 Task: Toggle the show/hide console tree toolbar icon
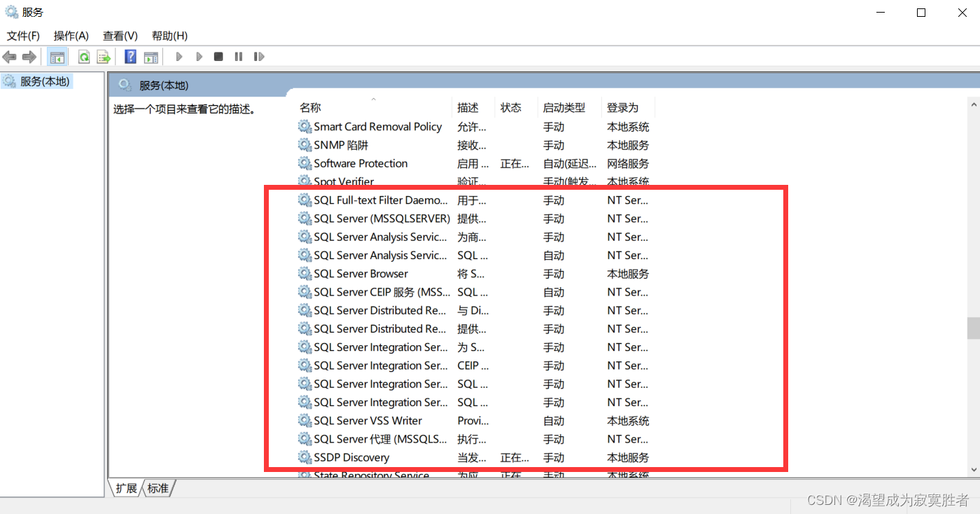pyautogui.click(x=57, y=57)
